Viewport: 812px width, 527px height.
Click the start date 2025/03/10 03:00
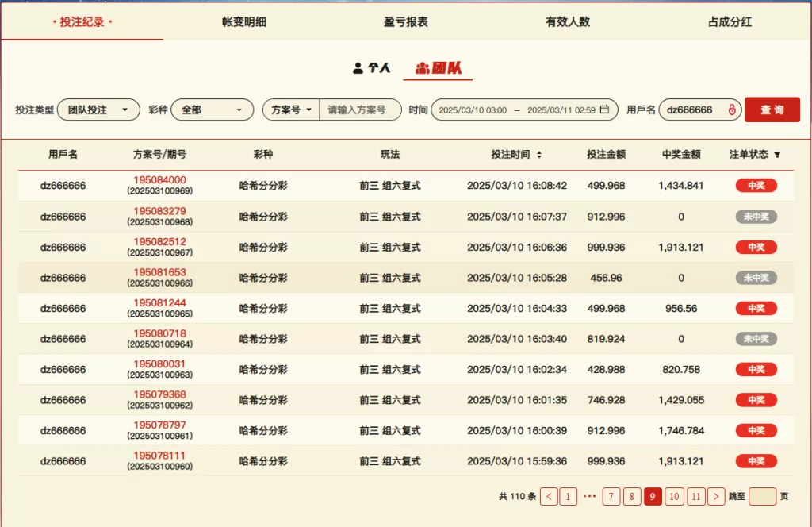pos(473,110)
